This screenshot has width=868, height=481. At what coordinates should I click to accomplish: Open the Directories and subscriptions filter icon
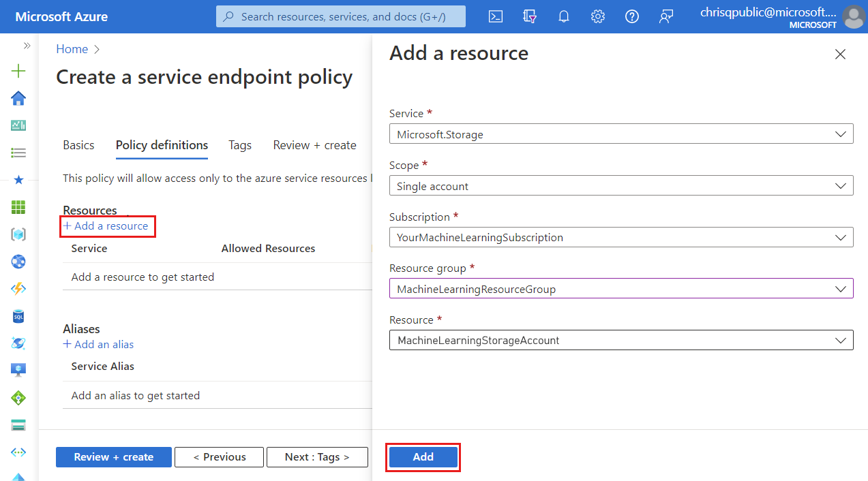[x=530, y=17]
